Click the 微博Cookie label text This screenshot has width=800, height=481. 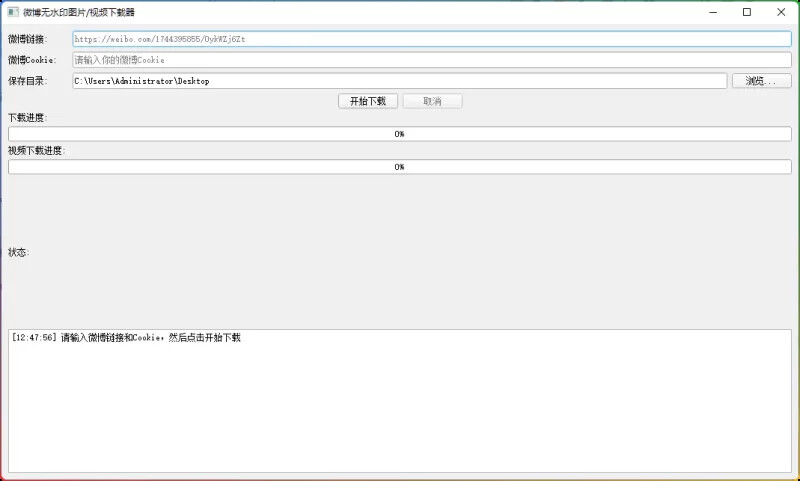(x=32, y=60)
